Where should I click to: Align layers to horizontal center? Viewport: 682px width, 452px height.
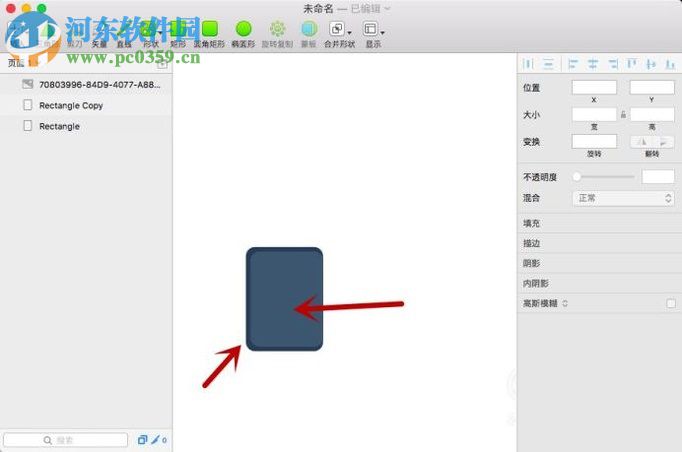(593, 64)
